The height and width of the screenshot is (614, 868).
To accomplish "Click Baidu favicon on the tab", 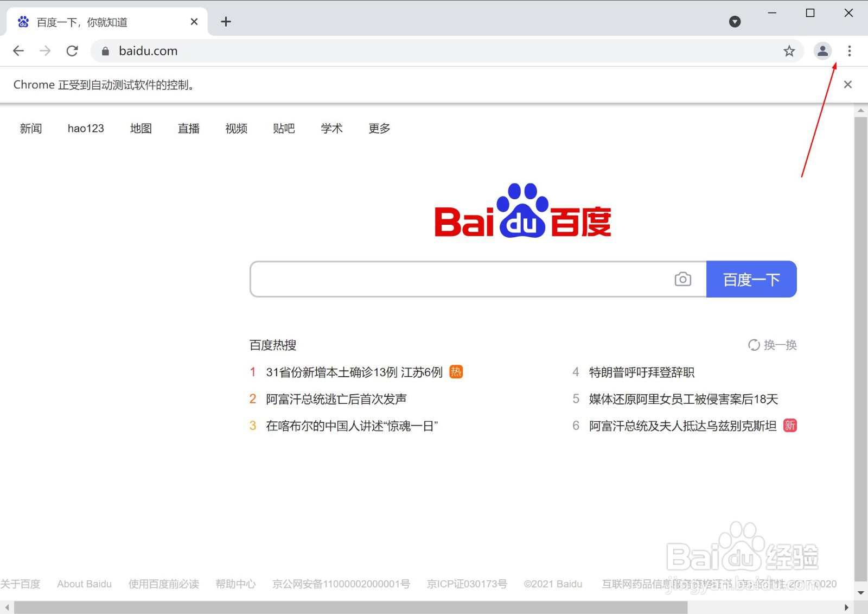I will pyautogui.click(x=23, y=22).
